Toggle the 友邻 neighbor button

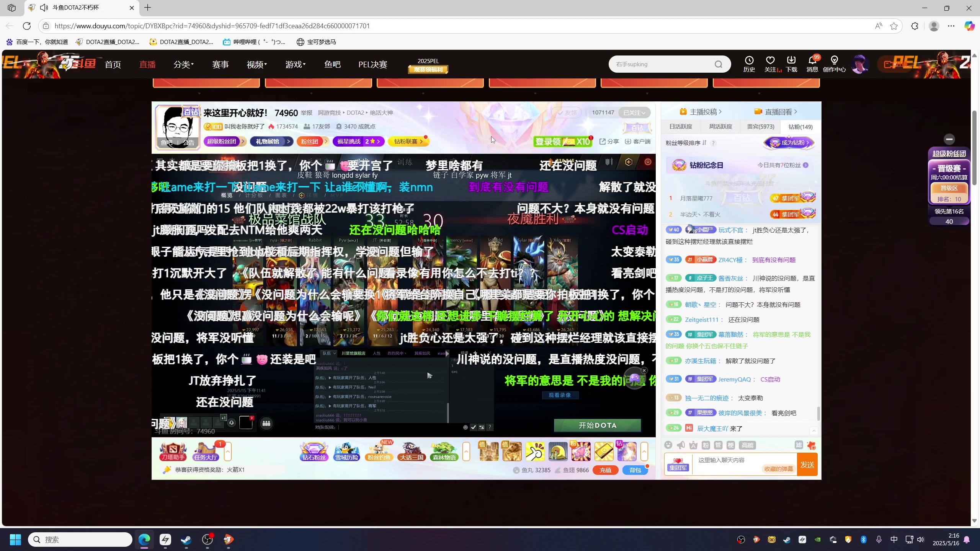(x=567, y=112)
